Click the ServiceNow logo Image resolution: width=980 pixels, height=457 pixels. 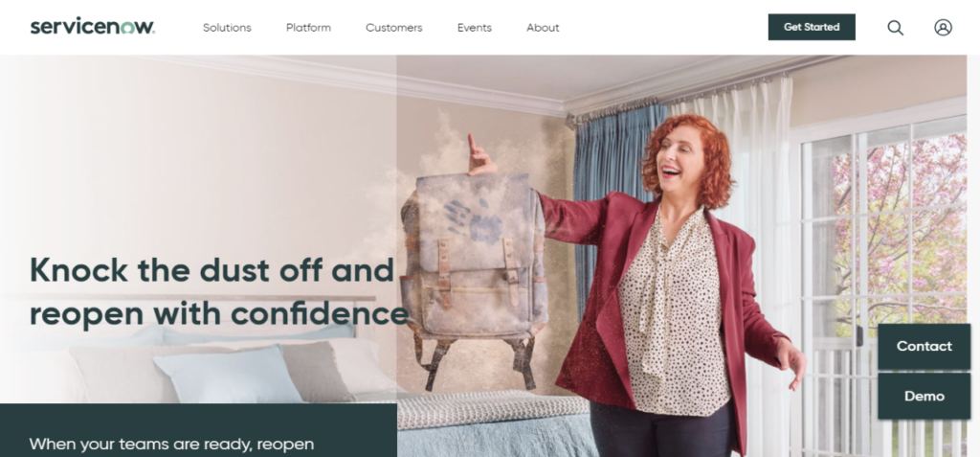[x=93, y=27]
